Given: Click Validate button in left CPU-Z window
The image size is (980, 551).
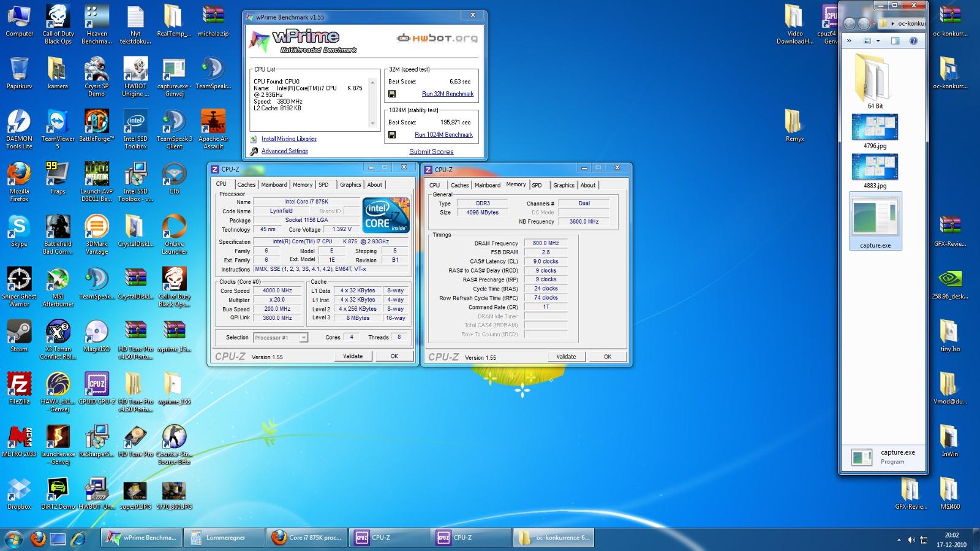Looking at the screenshot, I should coord(353,356).
